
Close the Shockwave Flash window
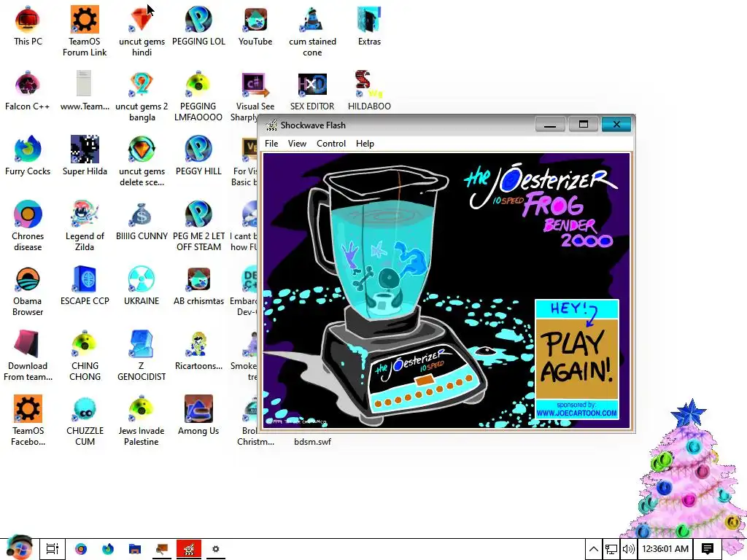[x=616, y=124]
